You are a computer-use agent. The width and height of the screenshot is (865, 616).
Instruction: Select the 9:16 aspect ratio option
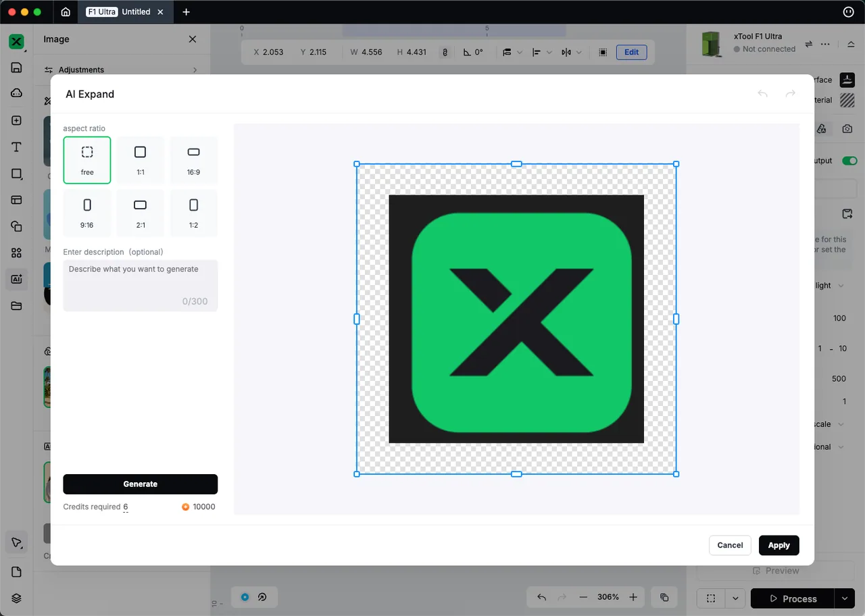87,213
